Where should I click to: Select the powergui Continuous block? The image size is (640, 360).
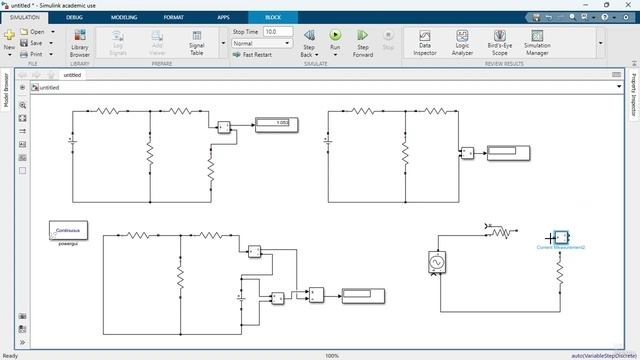pos(68,231)
